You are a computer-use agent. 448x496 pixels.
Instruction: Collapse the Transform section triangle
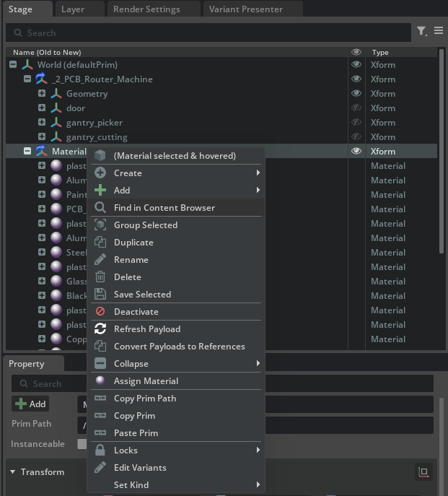[13, 472]
